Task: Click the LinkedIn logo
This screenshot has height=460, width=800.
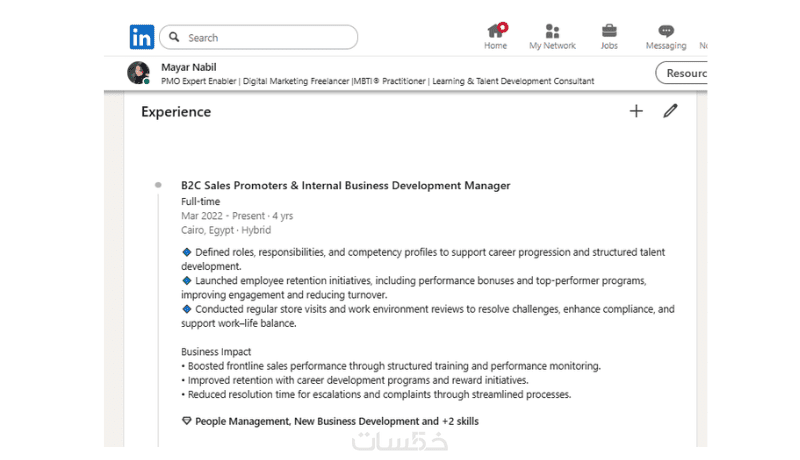Action: coord(142,37)
